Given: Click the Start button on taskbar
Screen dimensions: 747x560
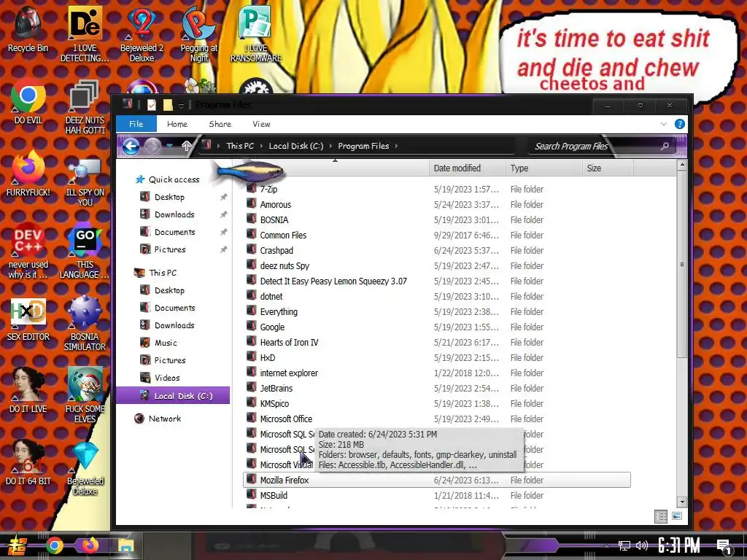Looking at the screenshot, I should tap(18, 545).
